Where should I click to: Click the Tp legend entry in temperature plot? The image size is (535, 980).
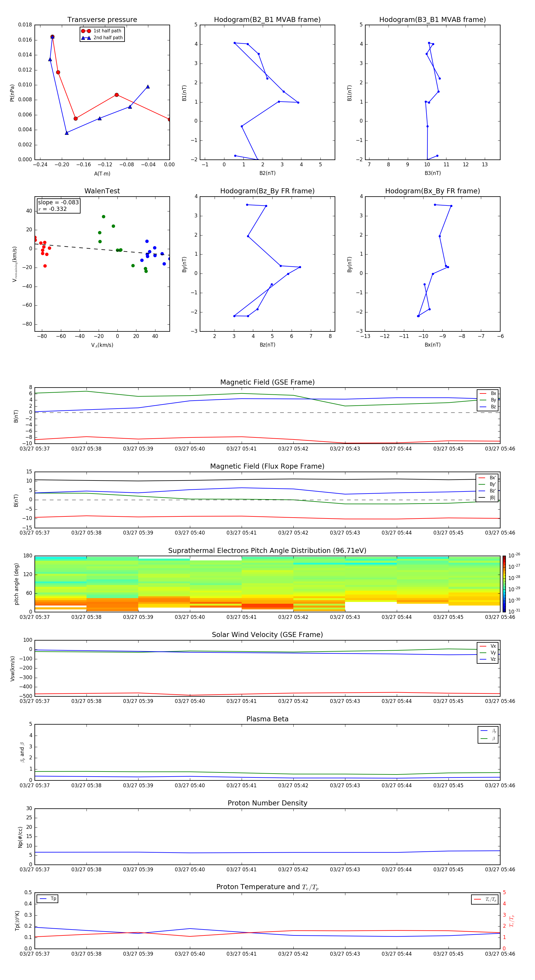pos(48,899)
